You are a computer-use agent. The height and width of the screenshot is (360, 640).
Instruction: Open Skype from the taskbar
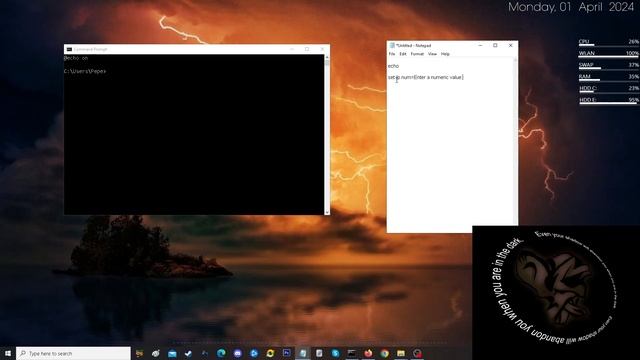click(x=336, y=353)
